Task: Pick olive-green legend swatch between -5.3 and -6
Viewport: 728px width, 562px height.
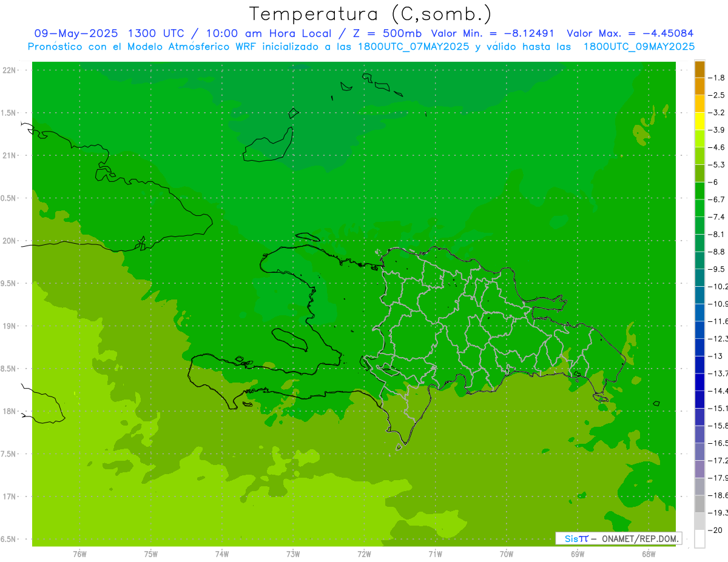Action: tap(699, 173)
